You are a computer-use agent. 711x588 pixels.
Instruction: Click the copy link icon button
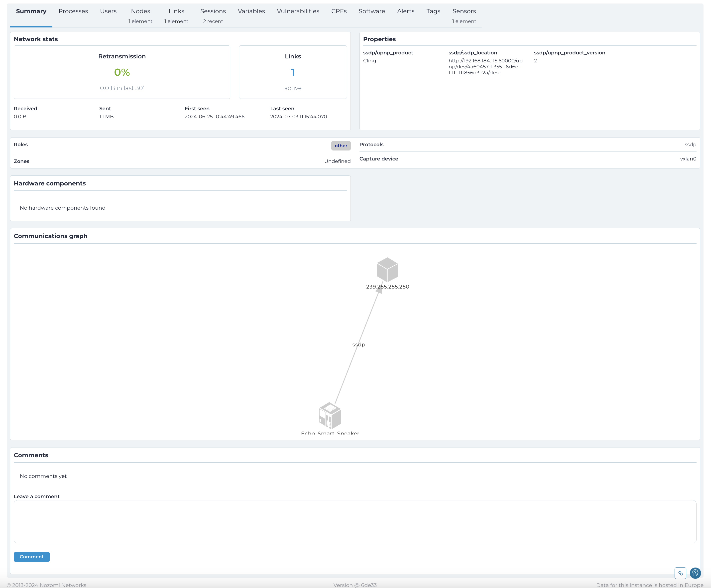pos(680,573)
